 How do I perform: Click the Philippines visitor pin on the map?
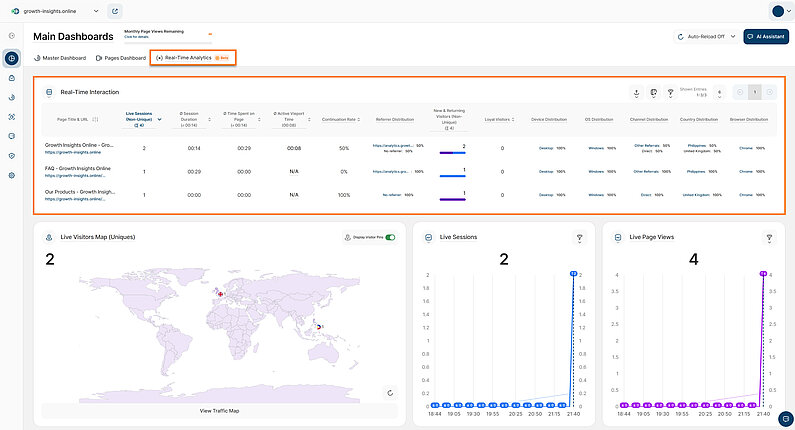point(318,327)
